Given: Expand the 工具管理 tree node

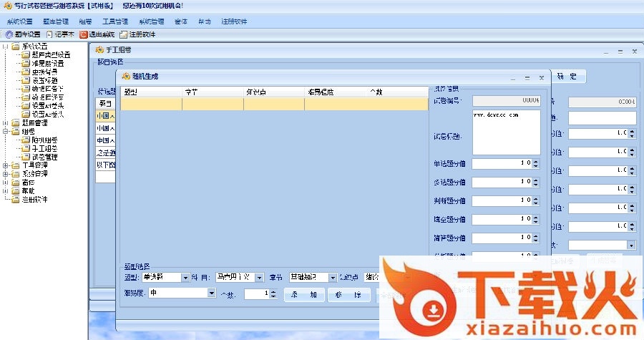Looking at the screenshot, I should click(6, 165).
